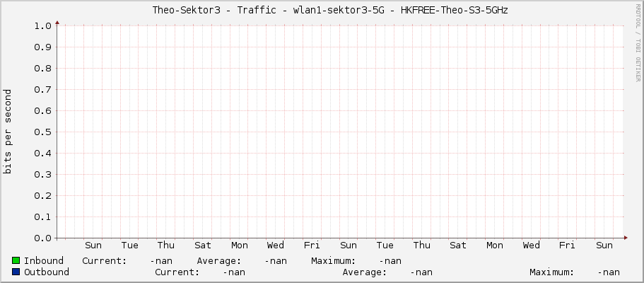Click the -nan value after Inbound Maximum
Image resolution: width=644 pixels, height=283 pixels.
390,261
